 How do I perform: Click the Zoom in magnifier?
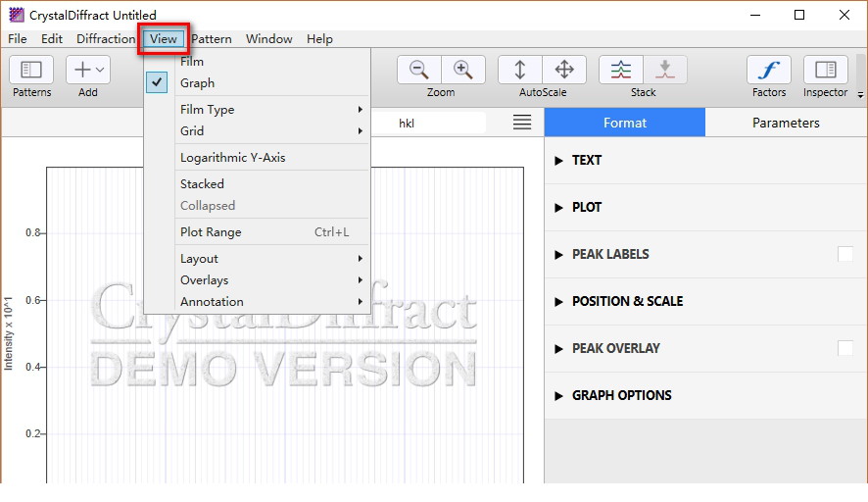tap(462, 70)
